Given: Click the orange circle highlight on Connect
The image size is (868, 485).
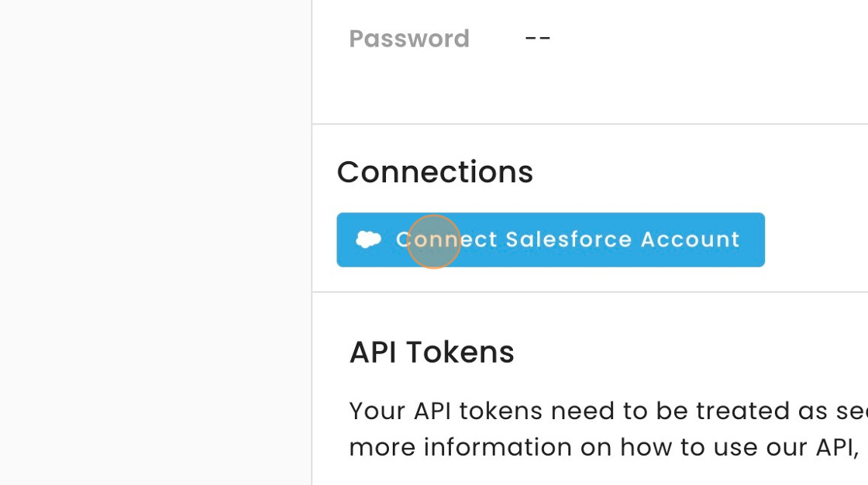Looking at the screenshot, I should coord(434,242).
